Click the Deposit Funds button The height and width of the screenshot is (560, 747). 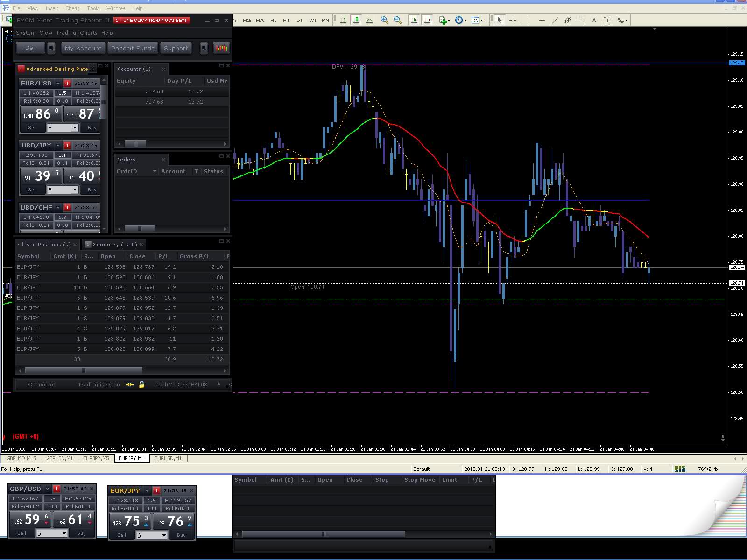133,48
